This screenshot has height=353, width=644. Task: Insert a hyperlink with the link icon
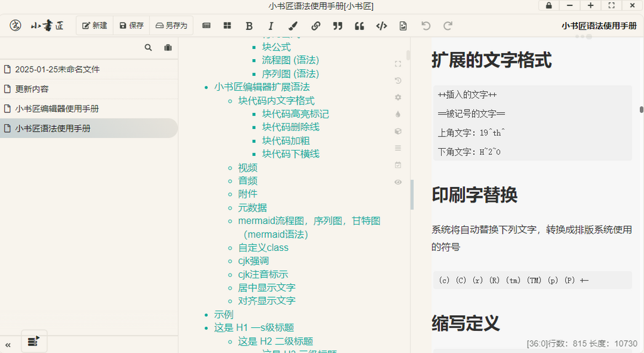coord(316,26)
